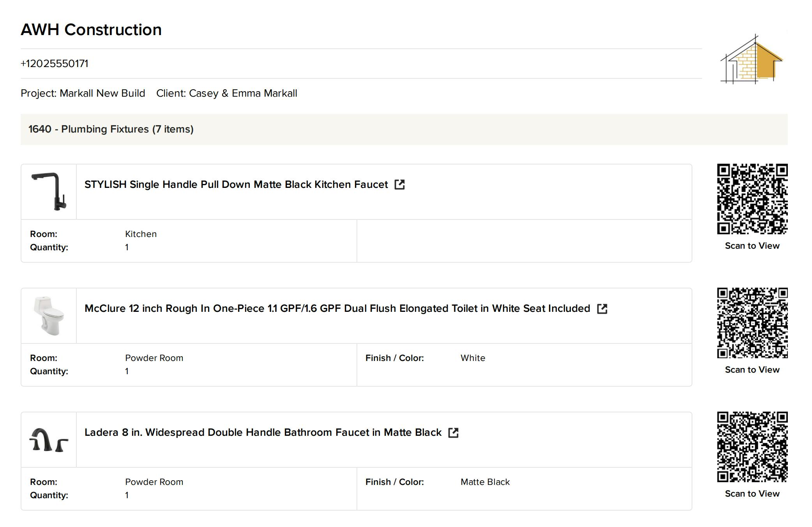Click the widespread bathroom faucet thumbnail

point(49,440)
